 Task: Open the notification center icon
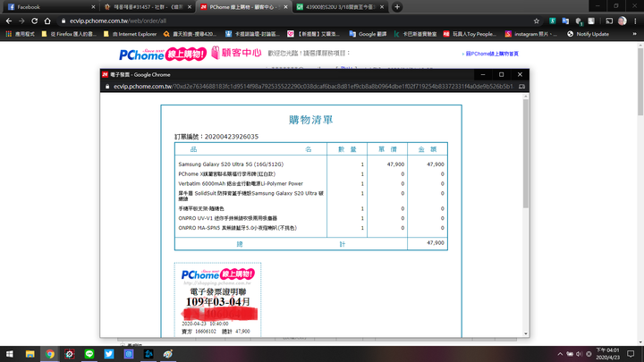tap(631, 354)
